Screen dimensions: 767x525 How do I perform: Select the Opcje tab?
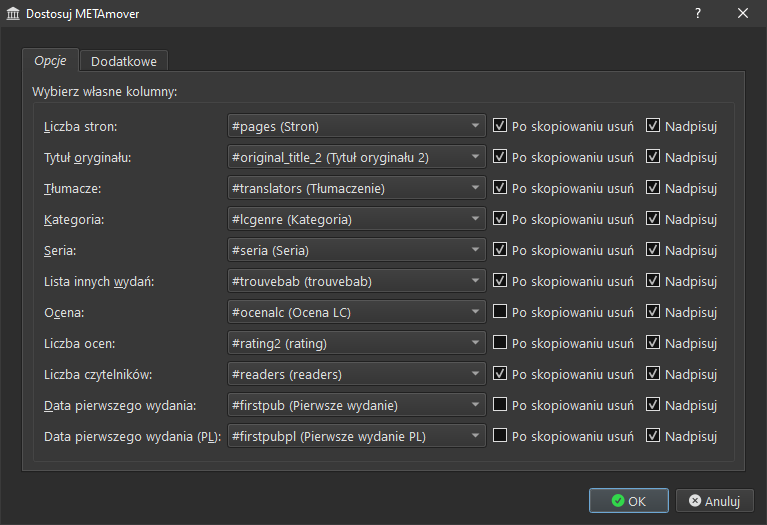pyautogui.click(x=50, y=61)
